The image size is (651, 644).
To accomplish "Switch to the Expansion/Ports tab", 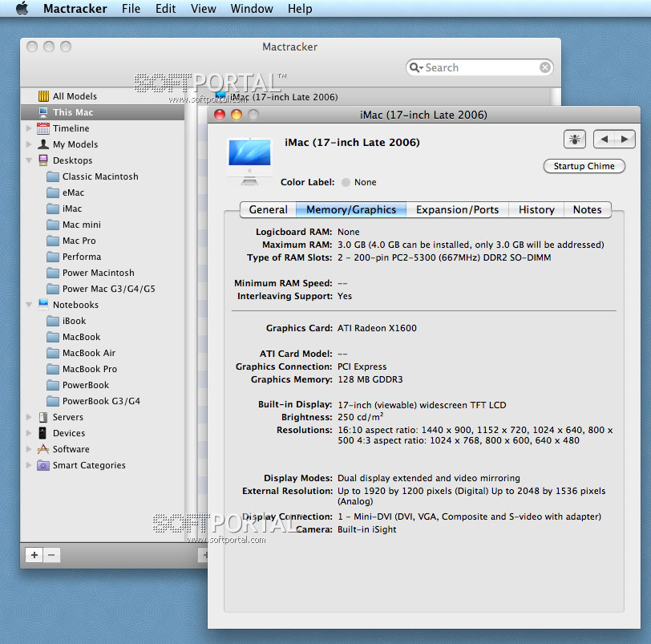I will coord(457,209).
